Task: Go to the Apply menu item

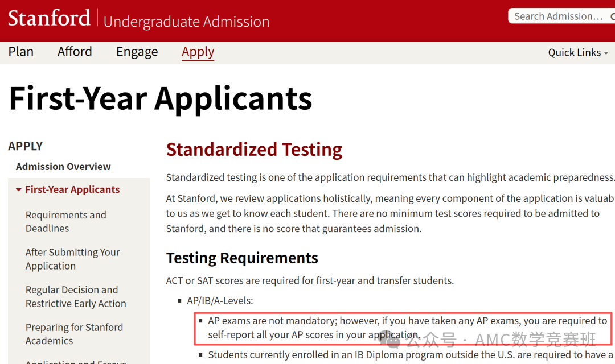Action: tap(198, 52)
